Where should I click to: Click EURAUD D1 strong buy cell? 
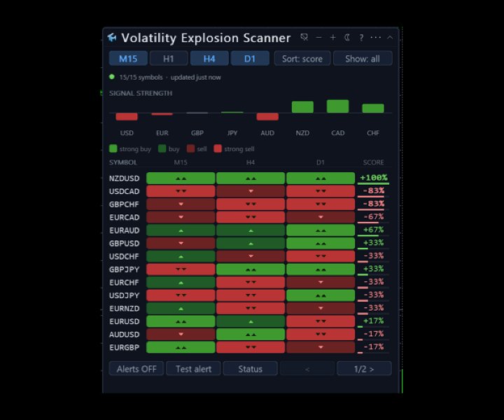pos(321,230)
